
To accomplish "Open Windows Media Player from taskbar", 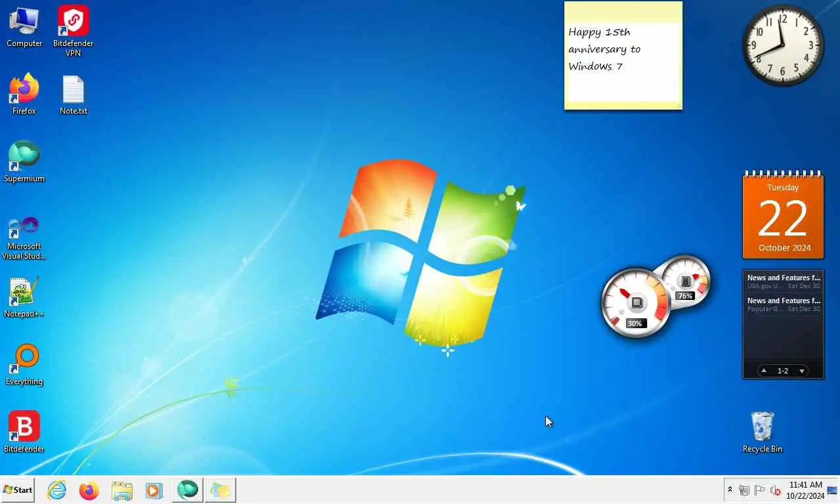I will 154,490.
